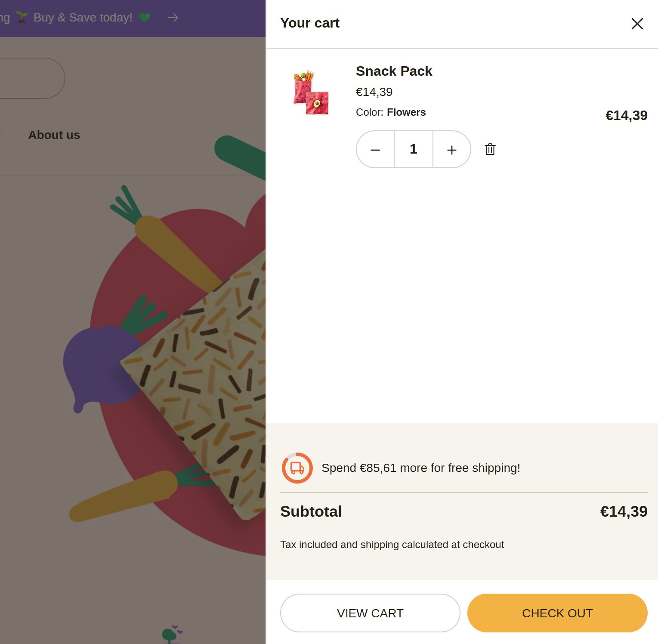Click the free shipping truck icon
This screenshot has height=644, width=658.
(x=297, y=468)
